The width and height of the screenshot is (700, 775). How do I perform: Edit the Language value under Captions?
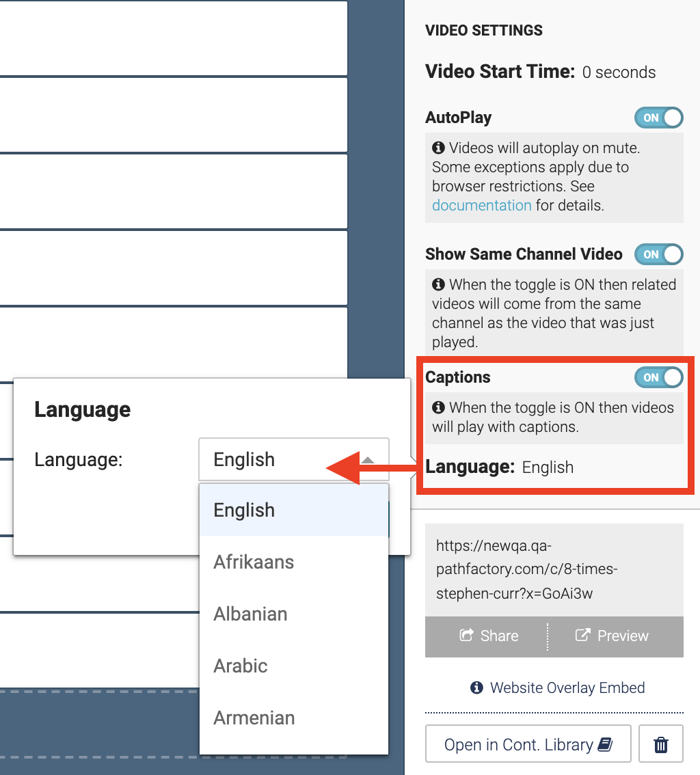548,467
